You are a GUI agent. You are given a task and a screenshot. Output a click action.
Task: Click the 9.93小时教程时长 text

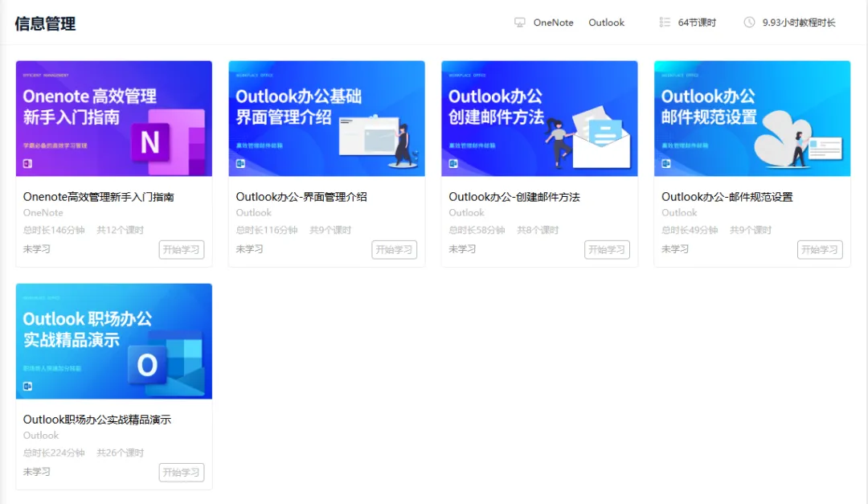[x=799, y=23]
